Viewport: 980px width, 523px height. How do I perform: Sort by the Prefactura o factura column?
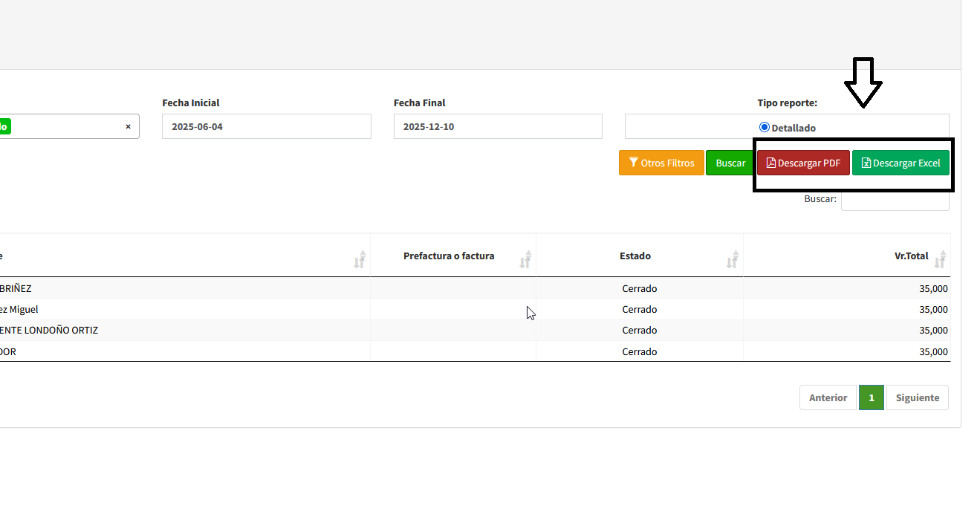point(525,259)
